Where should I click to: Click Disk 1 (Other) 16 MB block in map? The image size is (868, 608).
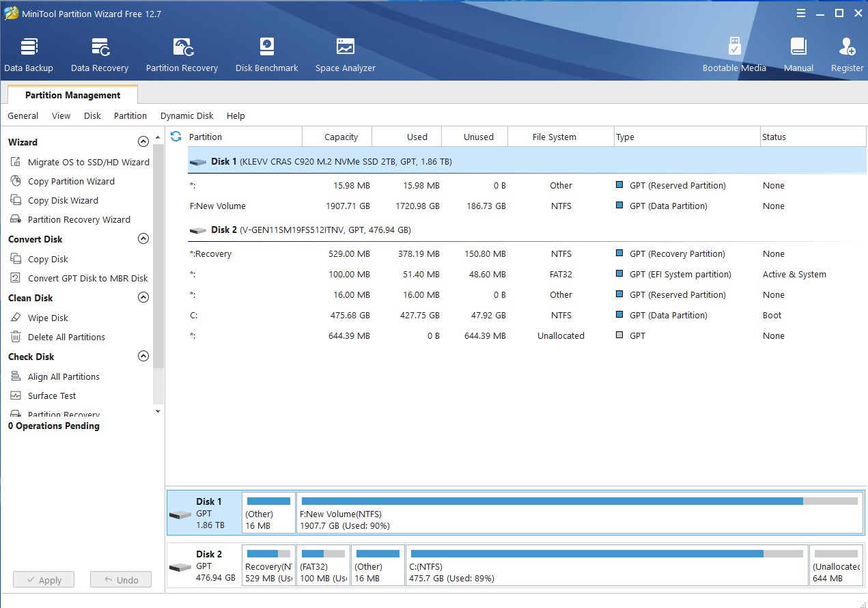point(269,513)
